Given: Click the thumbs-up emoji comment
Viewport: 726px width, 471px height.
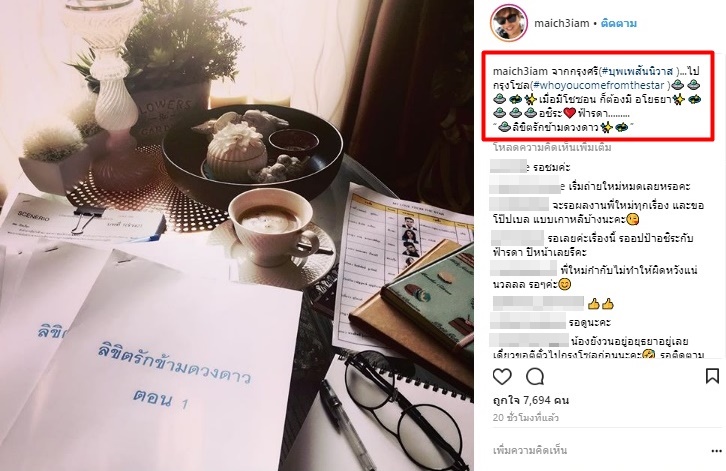Looking at the screenshot, I should (x=601, y=304).
